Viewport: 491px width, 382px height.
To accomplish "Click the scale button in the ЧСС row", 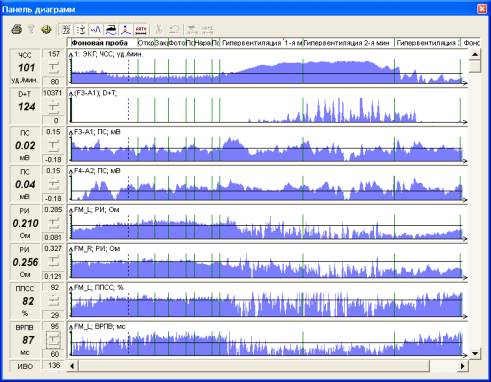I will (x=54, y=68).
